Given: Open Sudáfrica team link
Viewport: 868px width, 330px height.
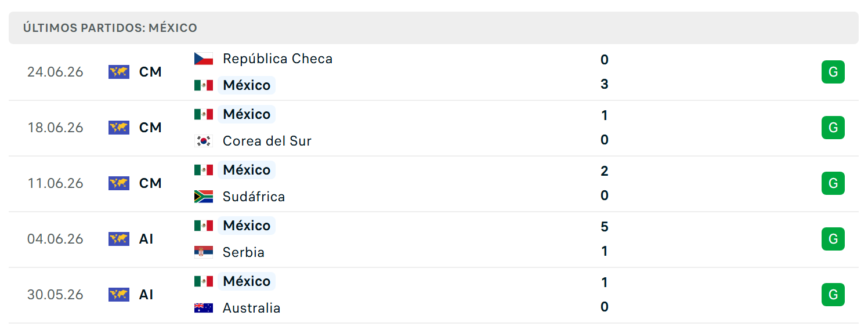Looking at the screenshot, I should coord(254,197).
